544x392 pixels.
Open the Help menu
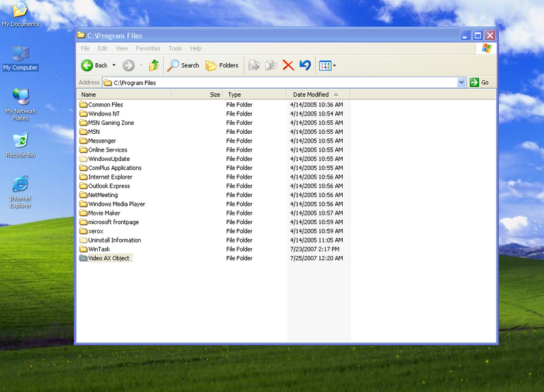[196, 48]
